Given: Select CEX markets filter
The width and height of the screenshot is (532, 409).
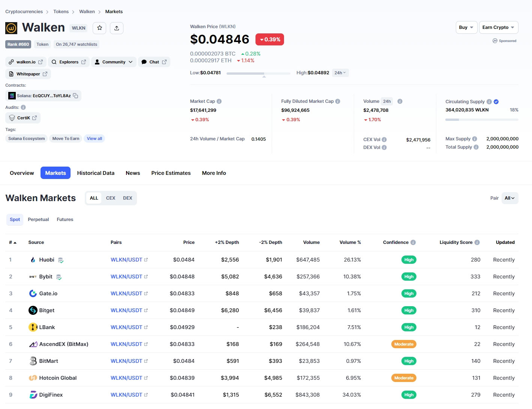Looking at the screenshot, I should [111, 198].
